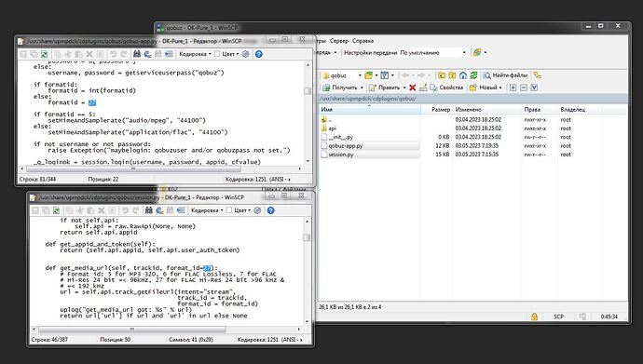Select '__init__.py' file in list
This screenshot has height=364, width=643.
click(x=341, y=137)
